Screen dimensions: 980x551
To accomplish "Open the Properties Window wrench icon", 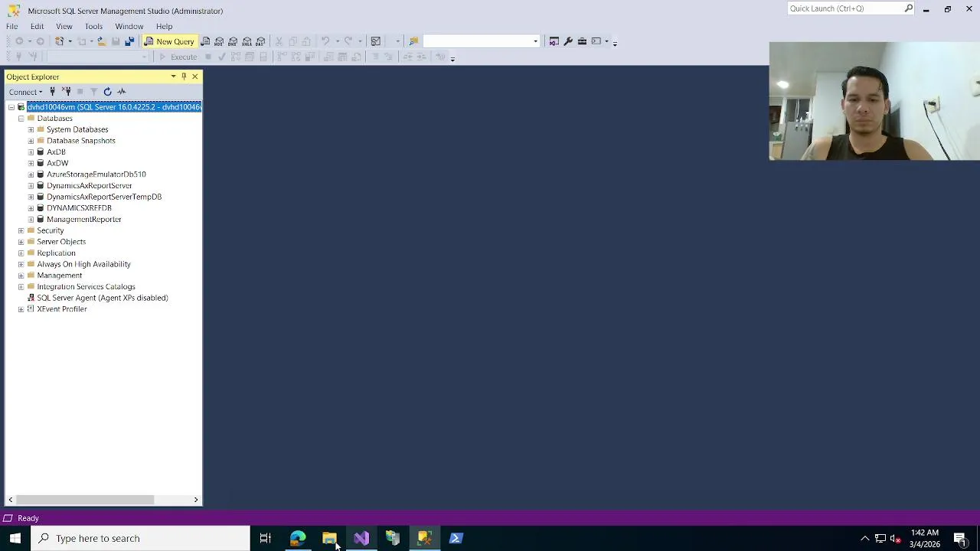I will 568,41.
